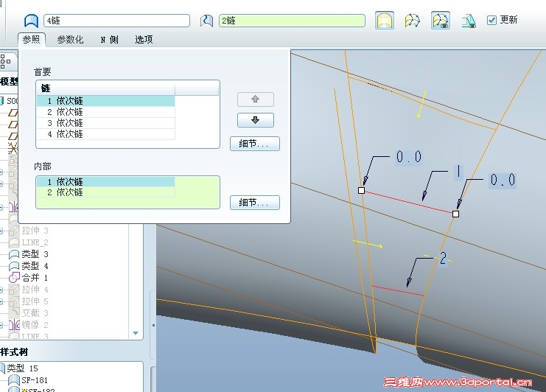The height and width of the screenshot is (392, 546).
Task: Click the right square chain endpoint handle
Action: 455,214
